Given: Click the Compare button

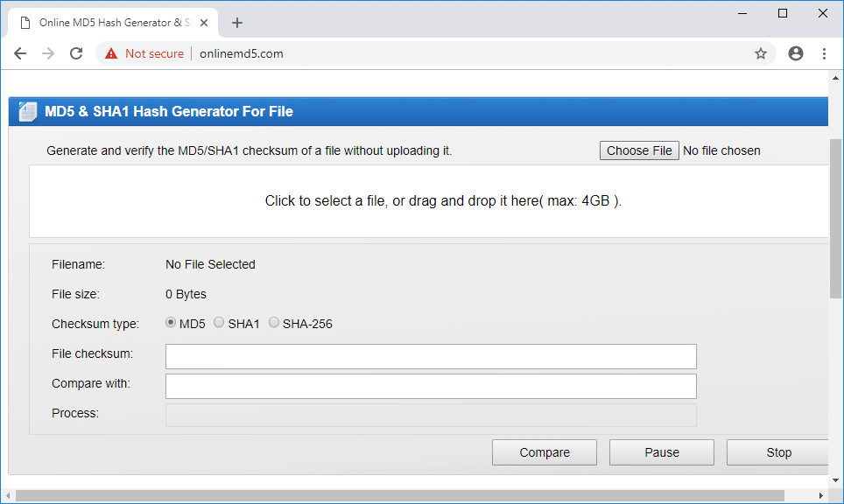Looking at the screenshot, I should click(x=545, y=452).
